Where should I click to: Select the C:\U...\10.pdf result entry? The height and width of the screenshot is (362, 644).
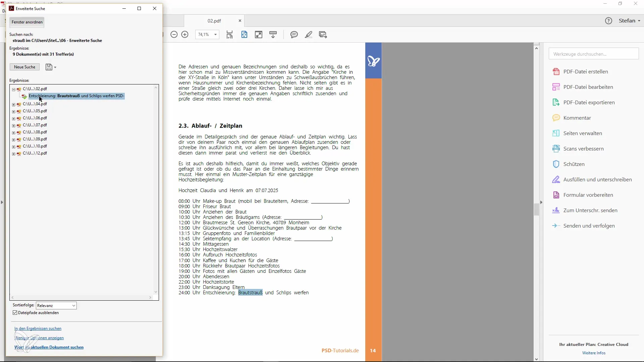(35, 146)
